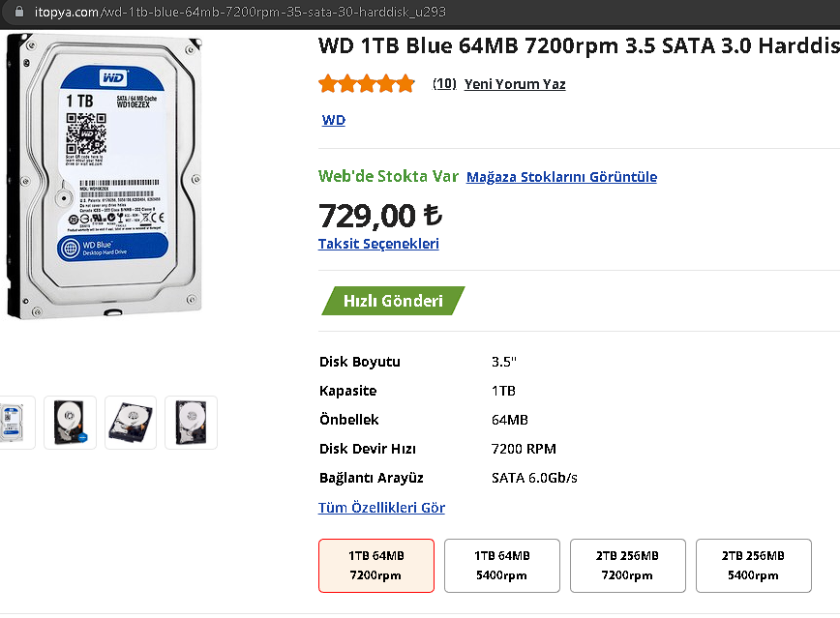Expand Tüm Özellikleri Gör specifications
840x618 pixels.
[381, 508]
